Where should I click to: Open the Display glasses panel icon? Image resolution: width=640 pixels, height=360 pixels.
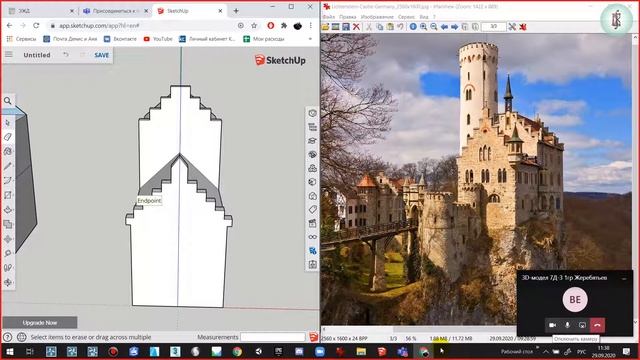tap(313, 237)
